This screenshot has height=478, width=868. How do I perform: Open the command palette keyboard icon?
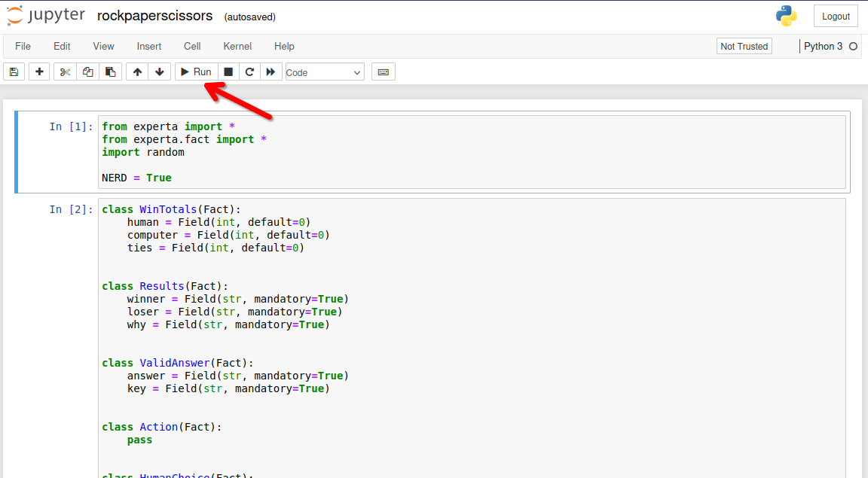(383, 72)
